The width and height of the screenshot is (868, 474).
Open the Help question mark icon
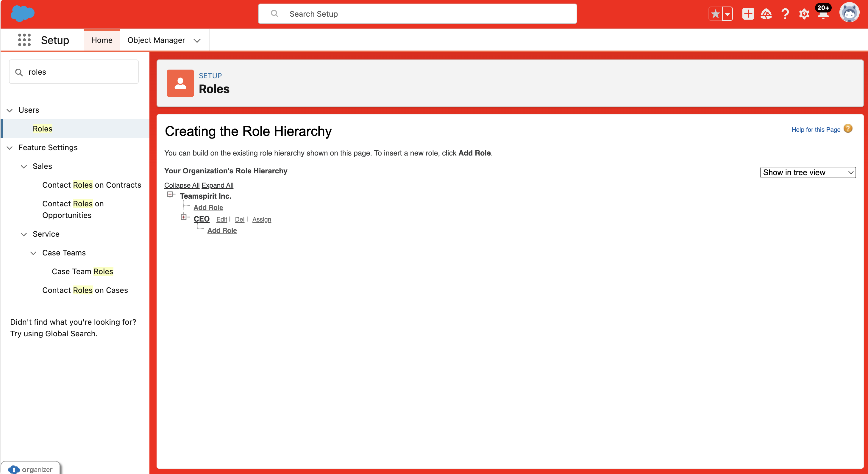pos(785,14)
